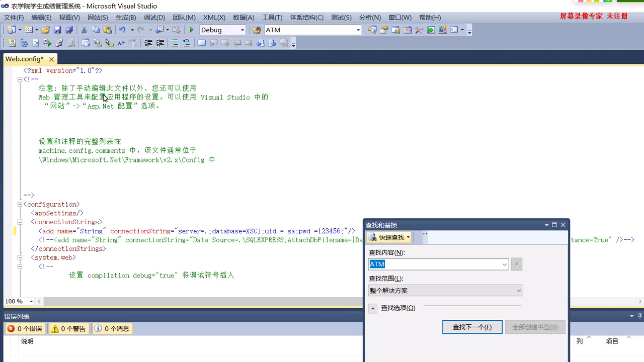
Task: Cut selection with the scissors icon
Action: (x=84, y=30)
